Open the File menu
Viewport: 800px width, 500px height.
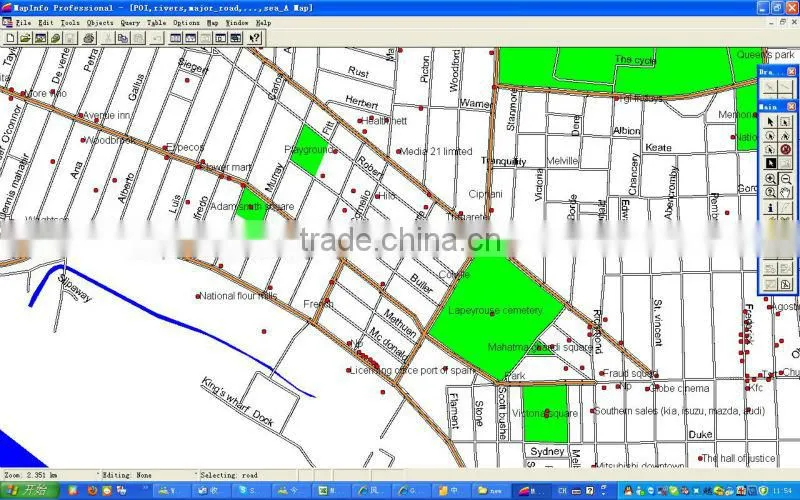coord(23,22)
